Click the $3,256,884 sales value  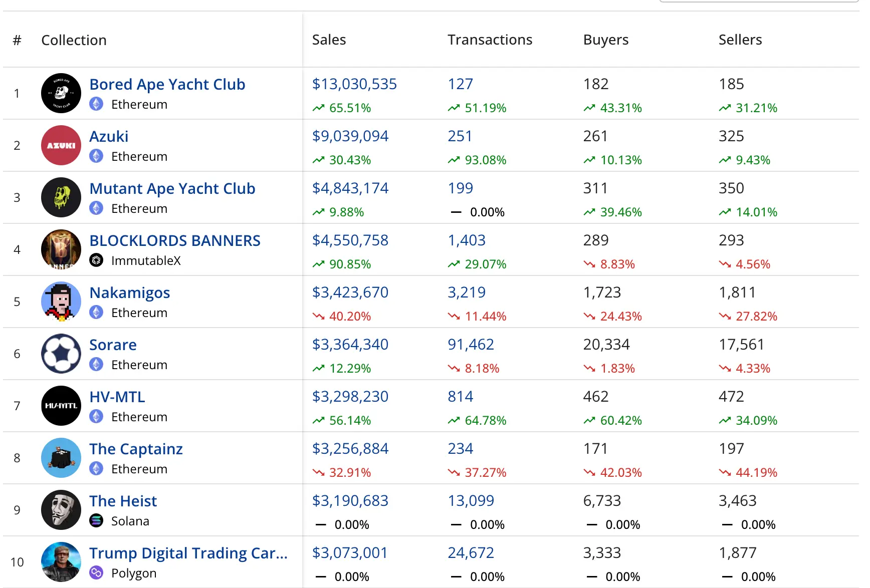tap(350, 449)
